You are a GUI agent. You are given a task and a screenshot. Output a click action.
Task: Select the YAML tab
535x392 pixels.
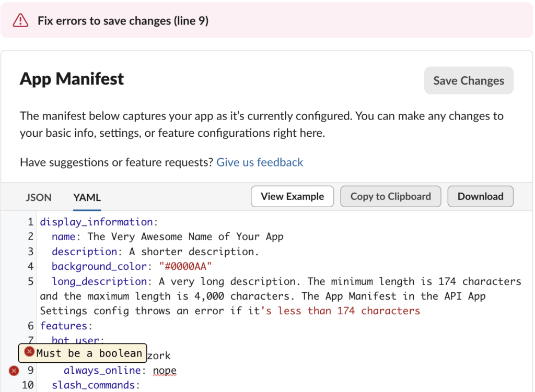(x=87, y=197)
